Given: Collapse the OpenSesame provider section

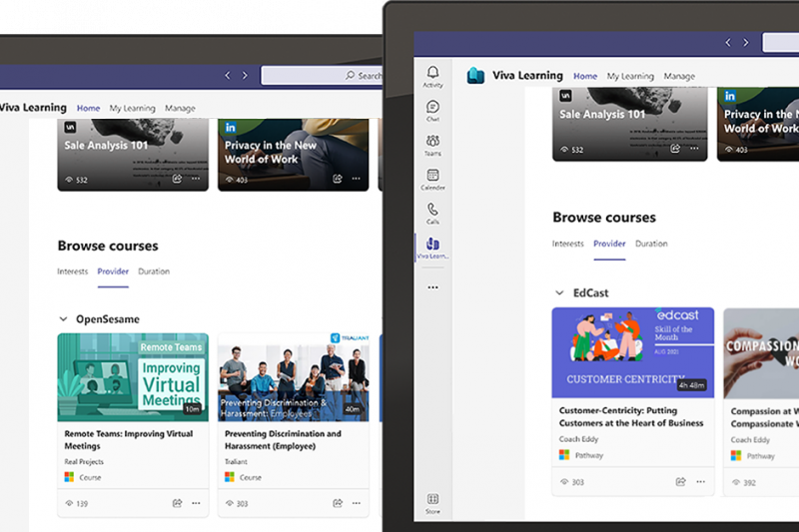Looking at the screenshot, I should (63, 319).
